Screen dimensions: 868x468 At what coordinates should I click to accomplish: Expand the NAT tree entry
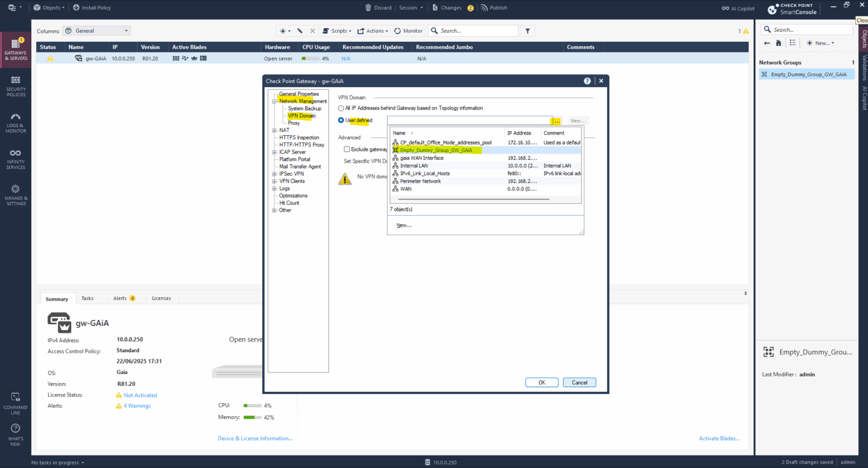click(x=274, y=130)
